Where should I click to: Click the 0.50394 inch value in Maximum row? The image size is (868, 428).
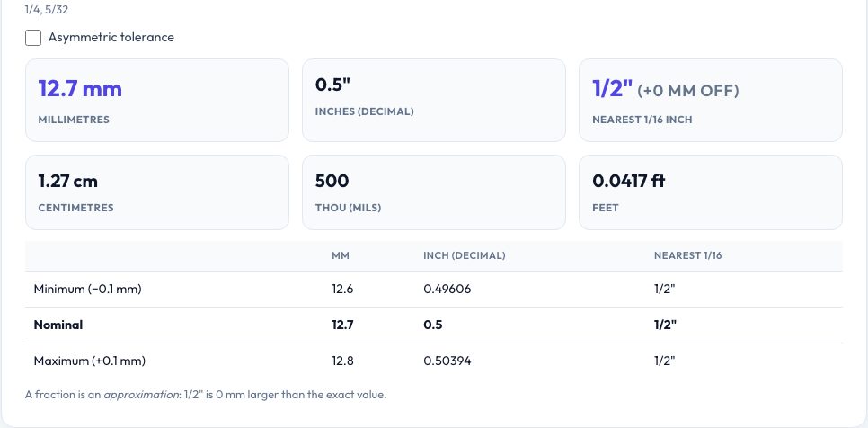pyautogui.click(x=447, y=361)
